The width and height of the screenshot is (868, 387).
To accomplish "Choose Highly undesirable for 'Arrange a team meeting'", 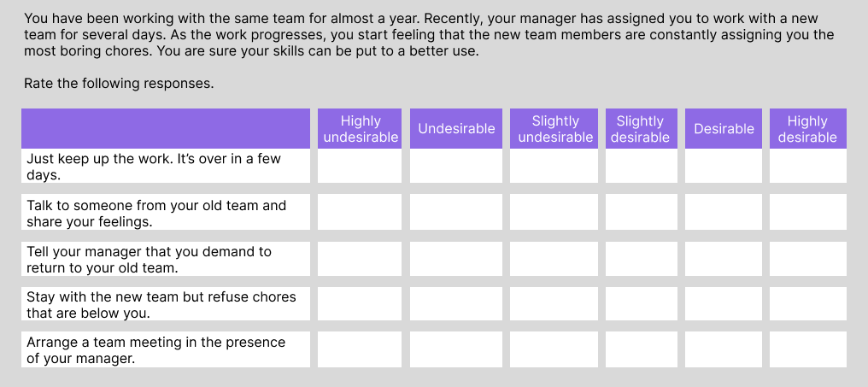I will click(360, 349).
